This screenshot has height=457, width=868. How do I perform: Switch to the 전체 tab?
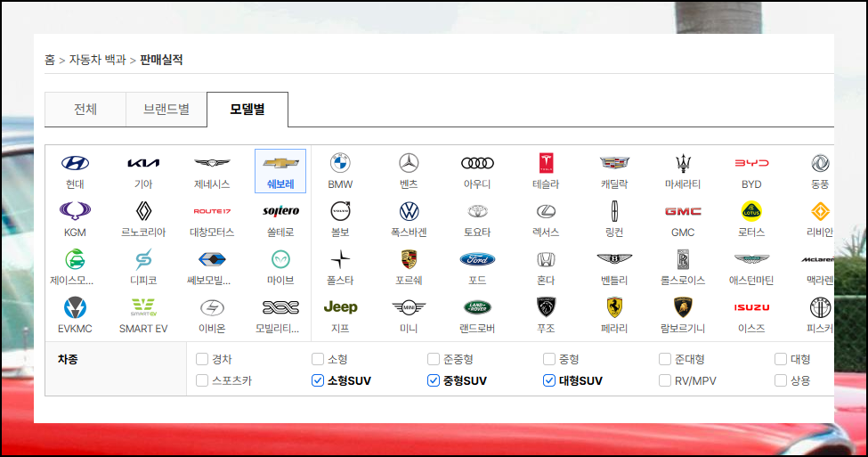click(x=85, y=109)
